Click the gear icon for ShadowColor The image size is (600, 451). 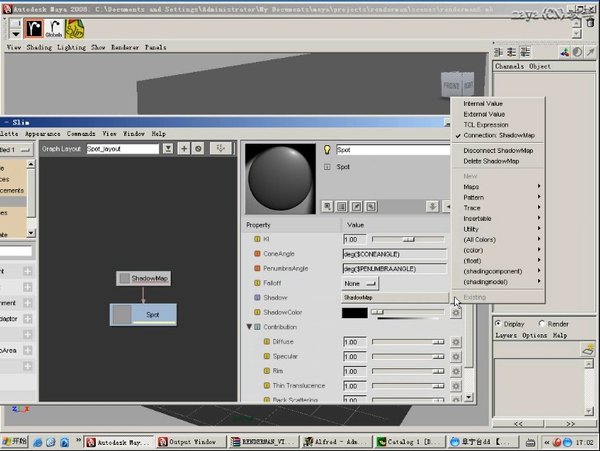[455, 313]
